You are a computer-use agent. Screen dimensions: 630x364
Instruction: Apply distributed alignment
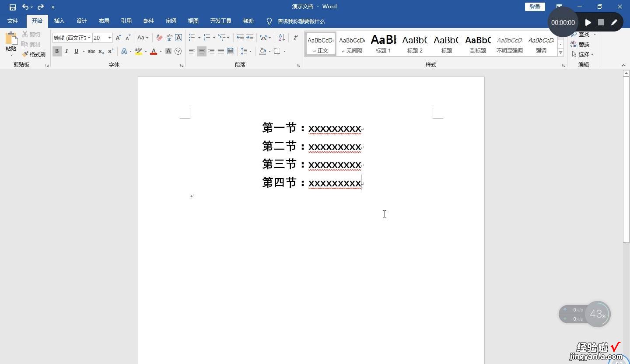pos(231,51)
